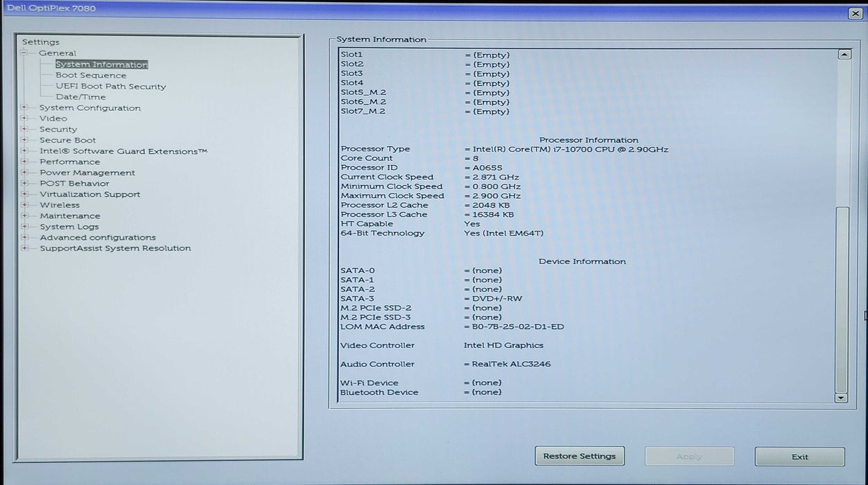Select SupportAssist System Resolution label
868x485 pixels.
tap(115, 248)
